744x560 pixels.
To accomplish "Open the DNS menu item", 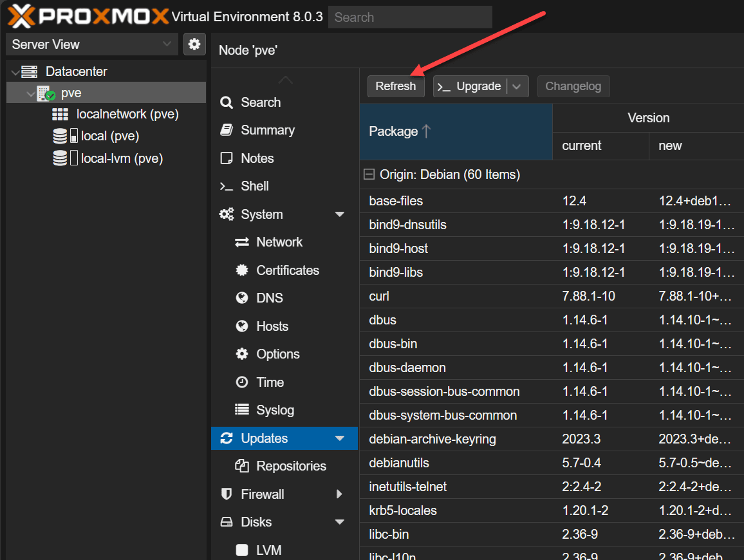I will tap(284, 298).
